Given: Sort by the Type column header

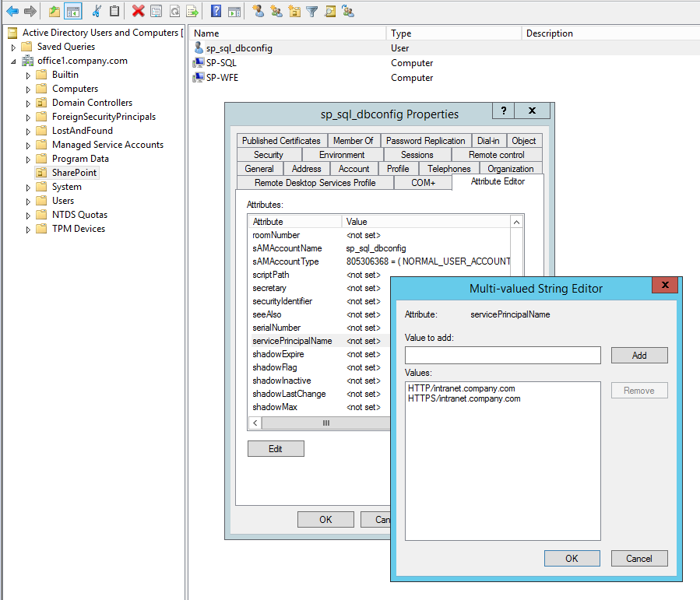Looking at the screenshot, I should (x=454, y=33).
